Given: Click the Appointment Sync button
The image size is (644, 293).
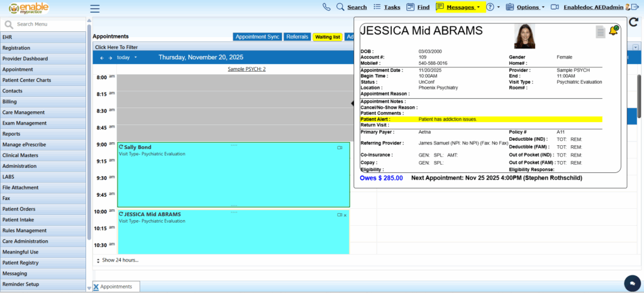Looking at the screenshot, I should 257,37.
